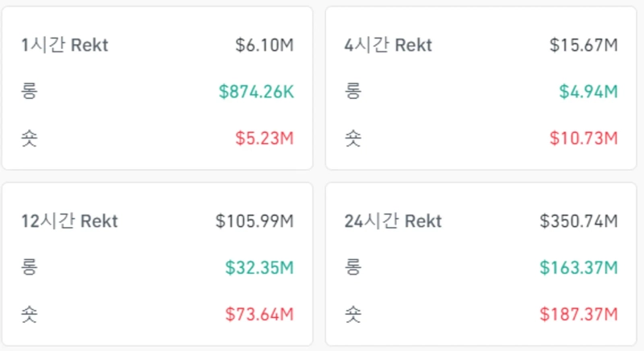Click the 숏 label in 12시간 card
The width and height of the screenshot is (644, 351).
(x=30, y=313)
